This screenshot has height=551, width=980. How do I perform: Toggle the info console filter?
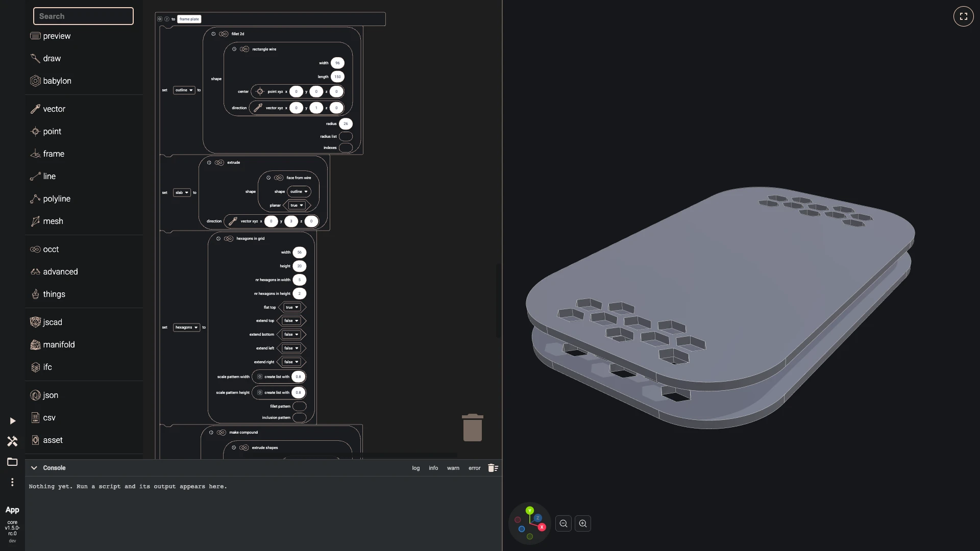pyautogui.click(x=433, y=468)
